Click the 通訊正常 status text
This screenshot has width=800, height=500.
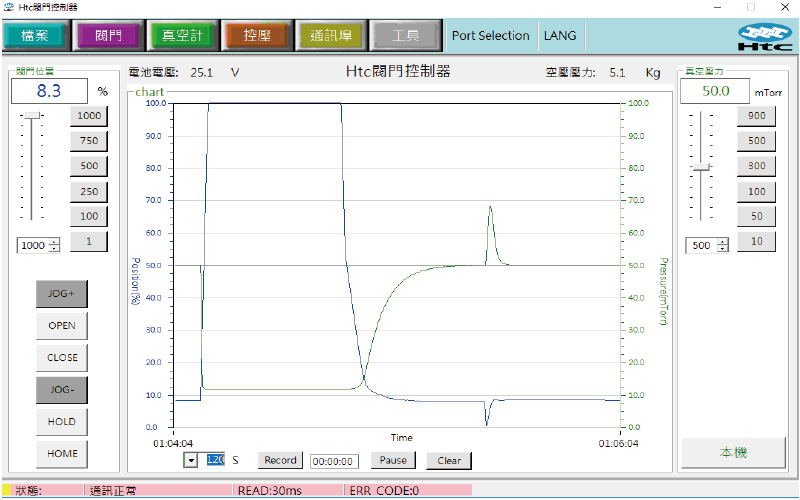click(113, 491)
